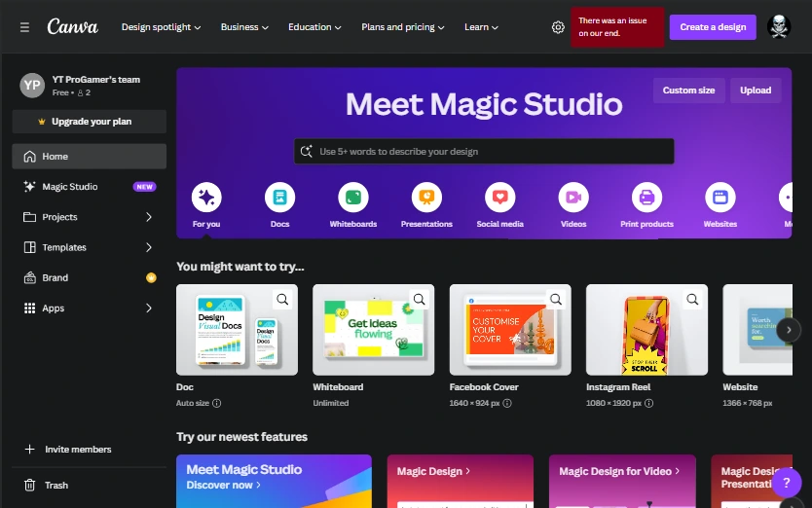Show info icon beside Doc Auto size
This screenshot has width=812, height=508.
pyautogui.click(x=217, y=403)
